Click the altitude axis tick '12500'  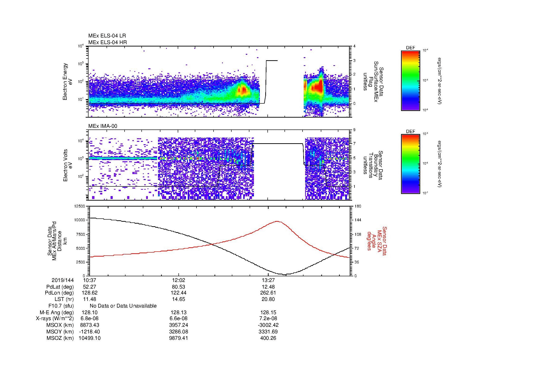[x=80, y=206]
